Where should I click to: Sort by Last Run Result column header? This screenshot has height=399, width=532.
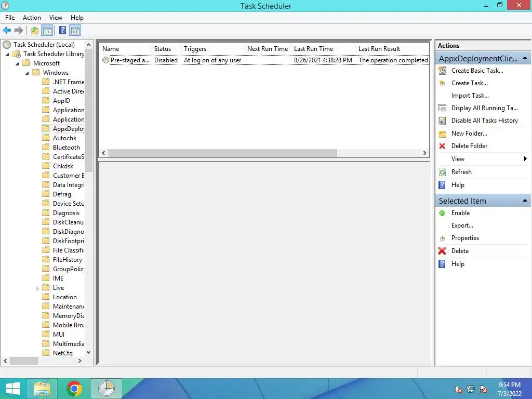[x=392, y=49]
